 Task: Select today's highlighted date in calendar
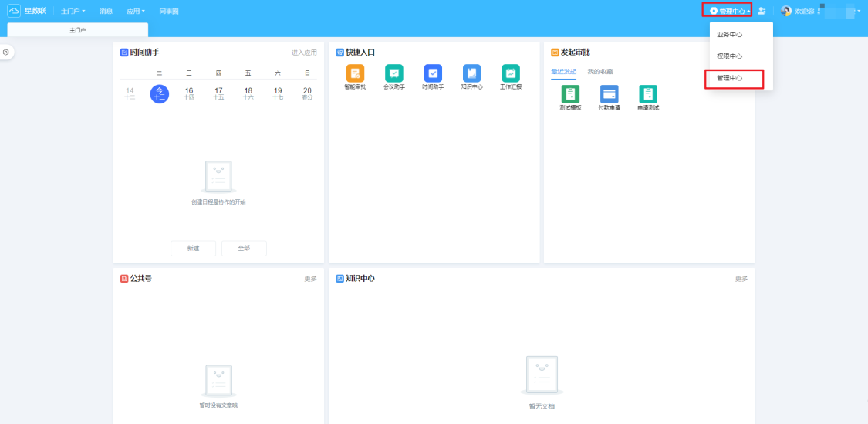tap(160, 93)
